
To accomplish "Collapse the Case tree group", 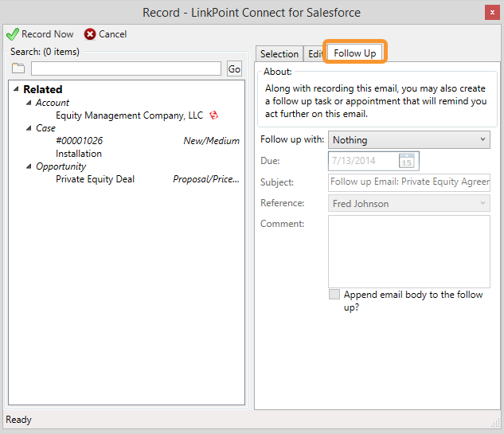I will tap(29, 128).
